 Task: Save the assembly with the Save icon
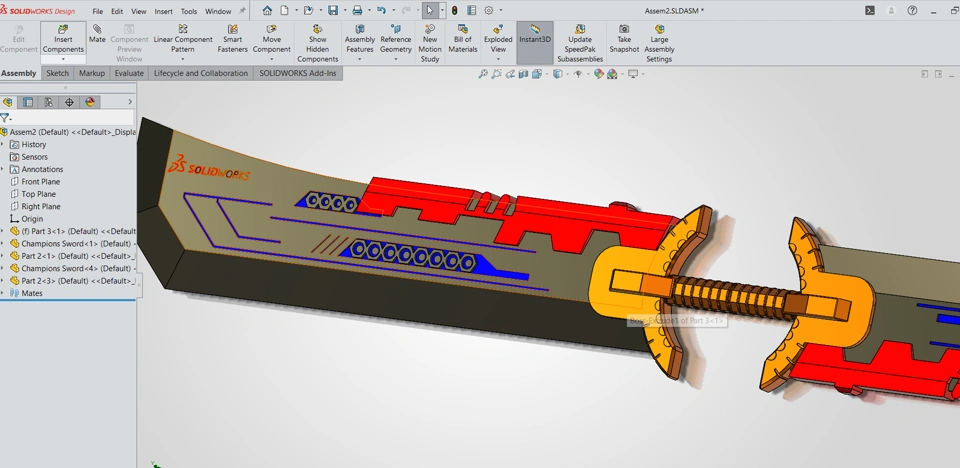(333, 10)
